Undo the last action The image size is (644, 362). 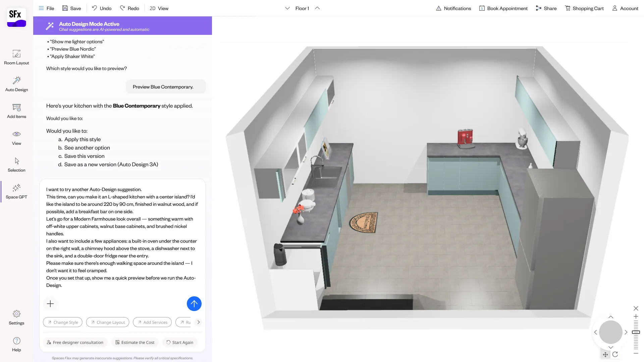click(102, 8)
